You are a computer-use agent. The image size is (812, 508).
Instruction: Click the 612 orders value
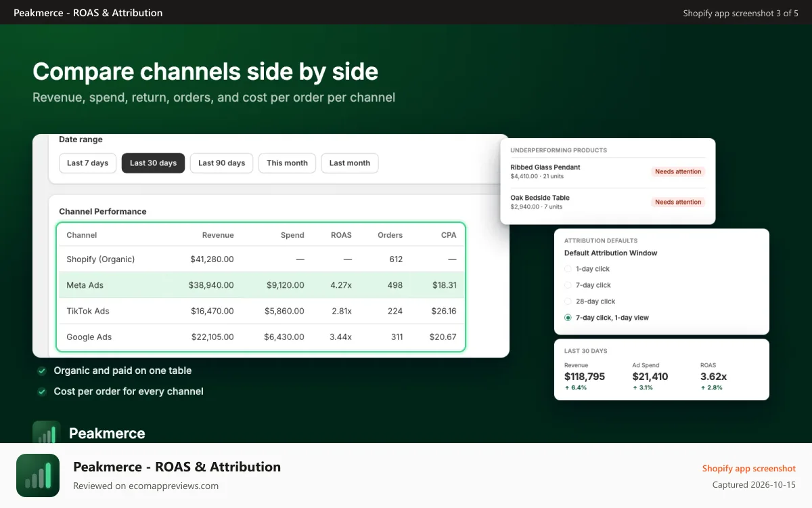tap(396, 259)
